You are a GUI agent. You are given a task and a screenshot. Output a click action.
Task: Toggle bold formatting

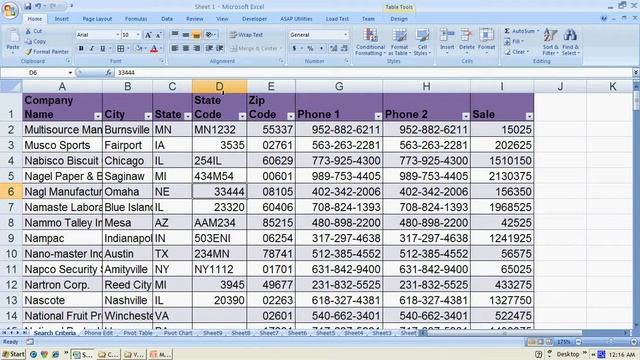point(81,49)
